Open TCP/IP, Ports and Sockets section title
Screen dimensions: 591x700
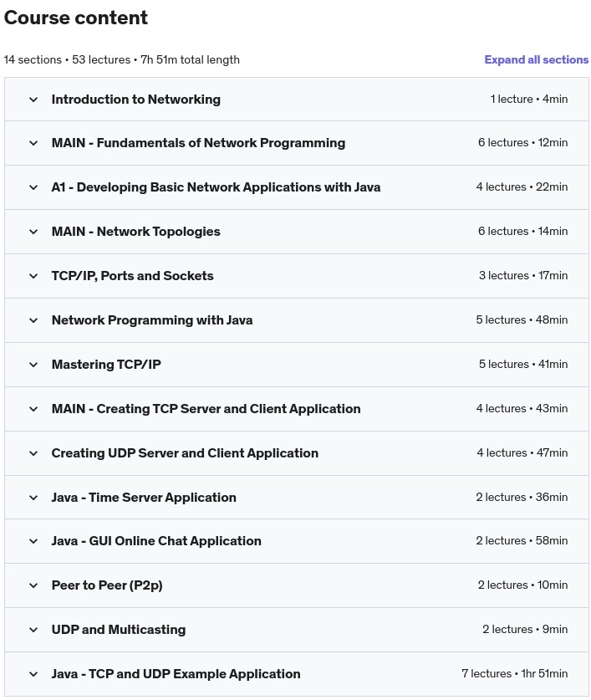[133, 275]
